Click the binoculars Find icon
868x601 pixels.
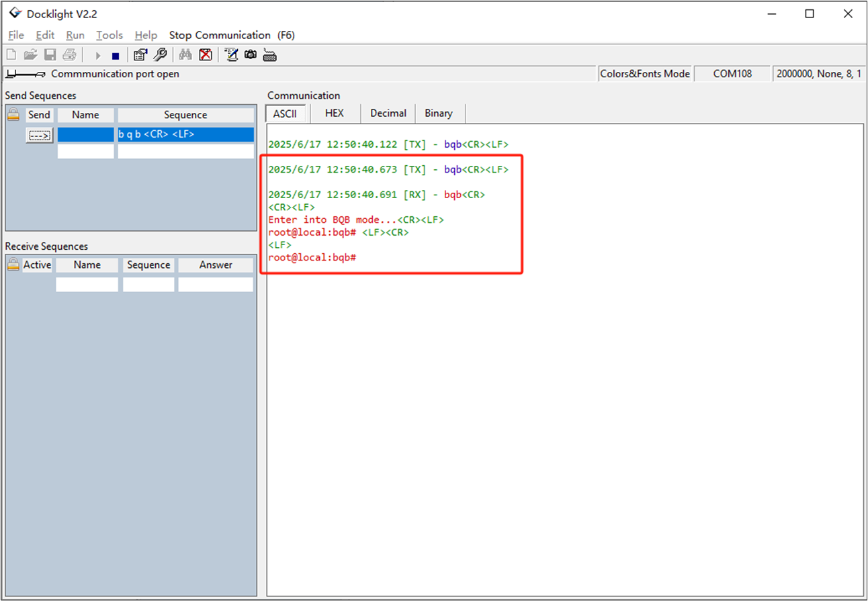[185, 55]
